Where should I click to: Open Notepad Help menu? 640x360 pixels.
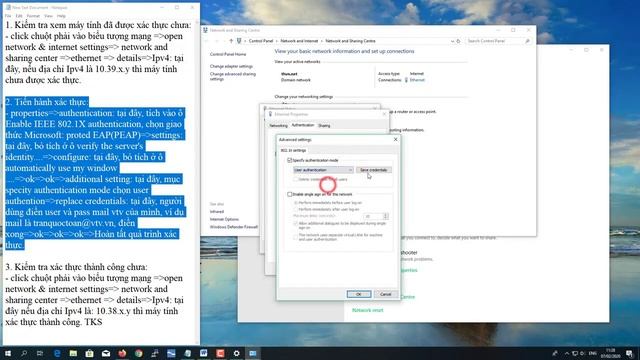(x=61, y=16)
